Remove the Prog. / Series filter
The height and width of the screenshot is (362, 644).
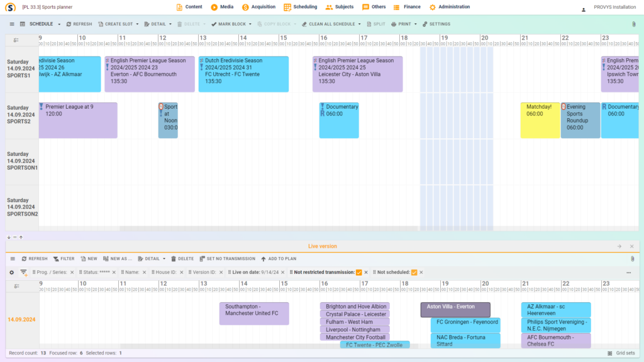click(x=72, y=273)
